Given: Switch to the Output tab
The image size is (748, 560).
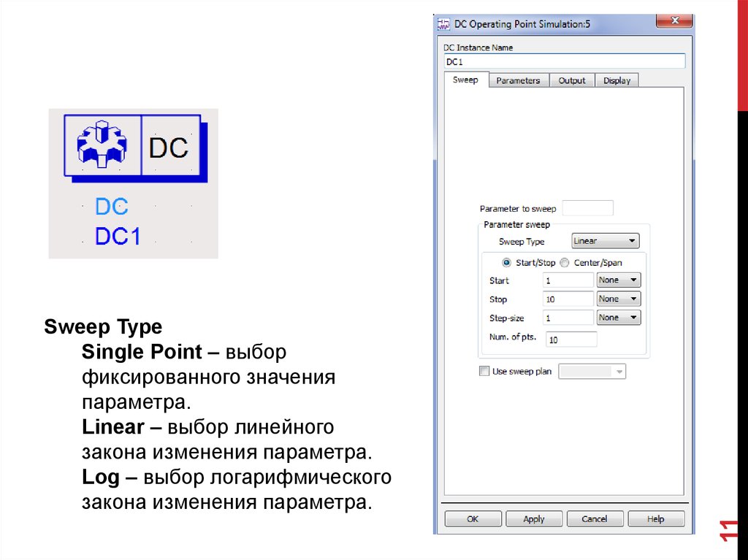Looking at the screenshot, I should (x=572, y=80).
